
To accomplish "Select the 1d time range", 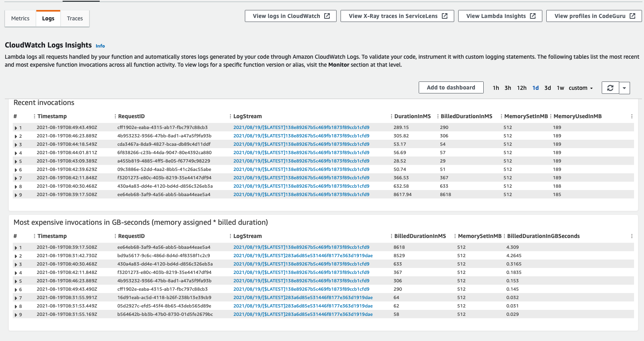I will click(536, 88).
